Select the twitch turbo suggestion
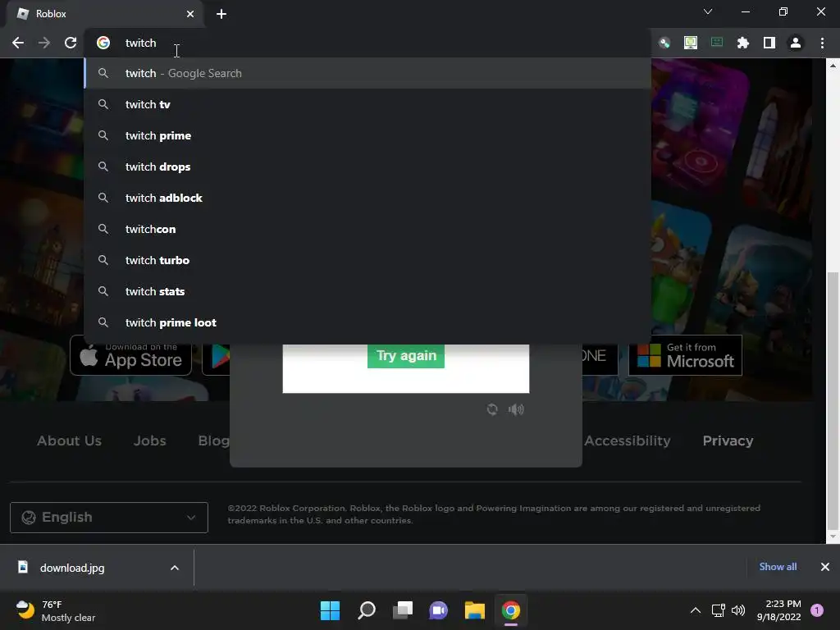 [x=367, y=260]
